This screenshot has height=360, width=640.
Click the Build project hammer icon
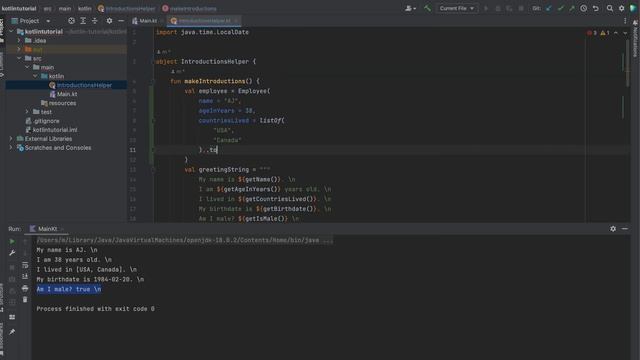[x=427, y=8]
